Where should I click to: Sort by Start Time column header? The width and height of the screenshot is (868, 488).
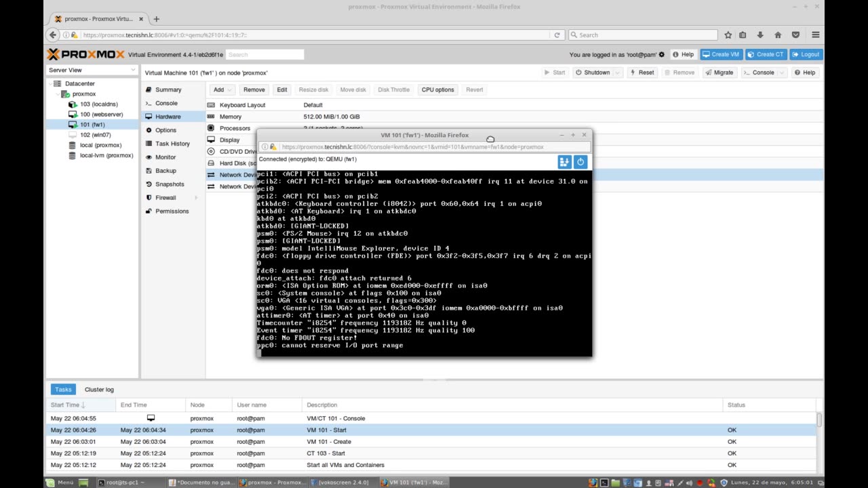(x=80, y=405)
